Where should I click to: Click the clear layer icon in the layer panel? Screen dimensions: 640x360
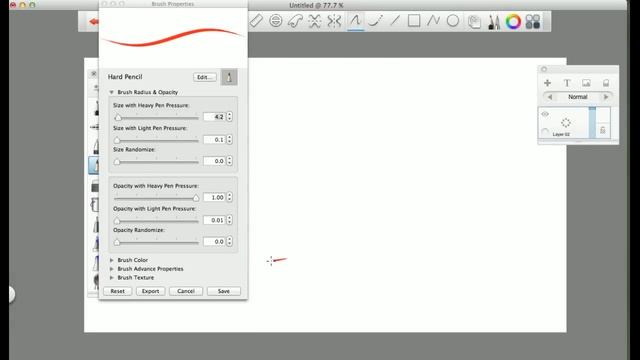[606, 83]
